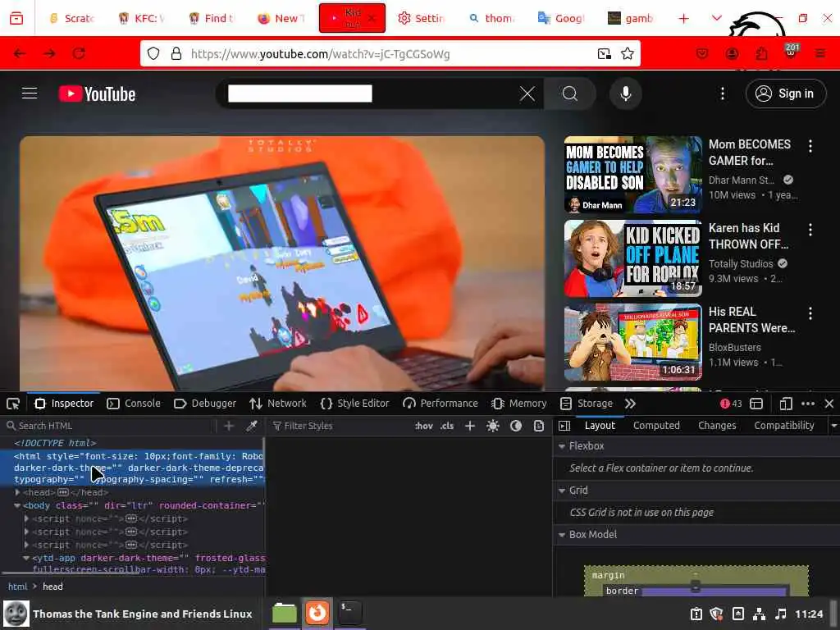Open Responsive Design Mode icon
Screen dimensions: 840x630
pyautogui.click(x=785, y=404)
